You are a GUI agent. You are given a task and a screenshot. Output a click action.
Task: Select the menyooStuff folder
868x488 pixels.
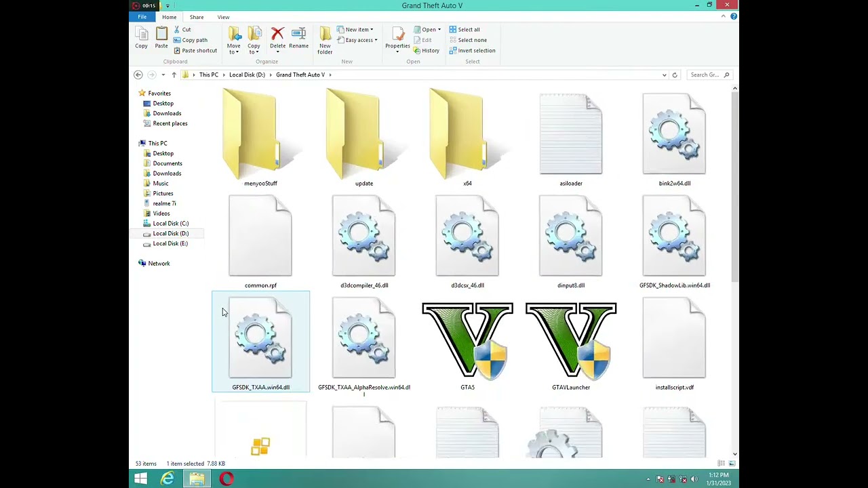pyautogui.click(x=260, y=138)
